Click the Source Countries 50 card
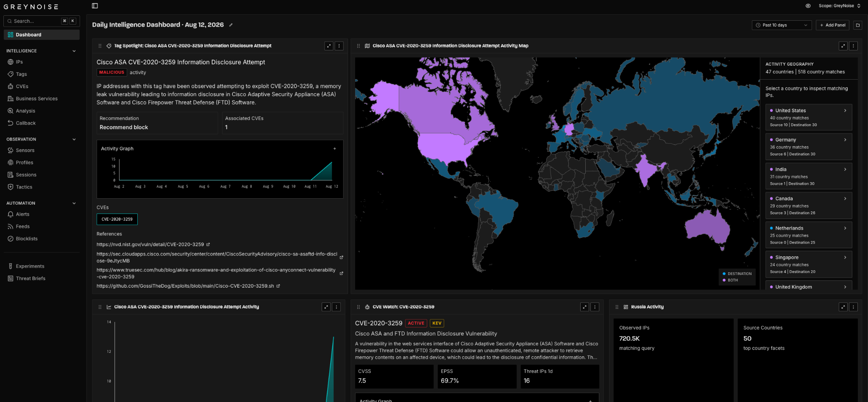The image size is (868, 402). [x=798, y=360]
